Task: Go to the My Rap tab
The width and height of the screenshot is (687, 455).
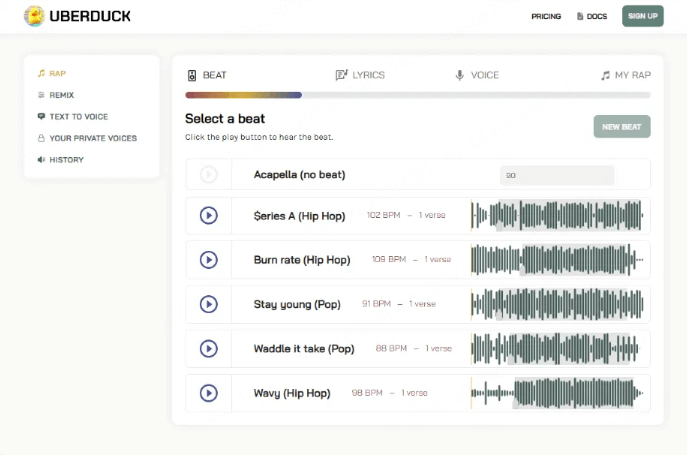Action: coord(625,75)
